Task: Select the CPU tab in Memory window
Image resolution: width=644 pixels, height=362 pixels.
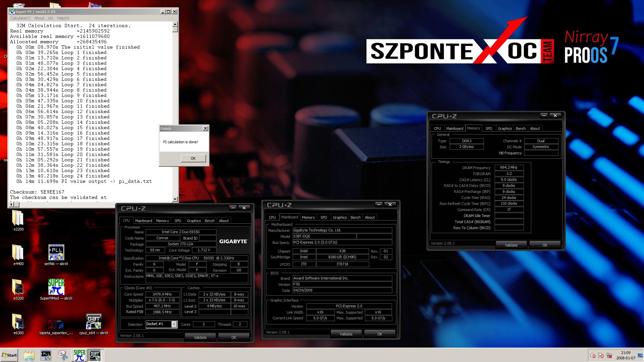Action: [x=437, y=128]
